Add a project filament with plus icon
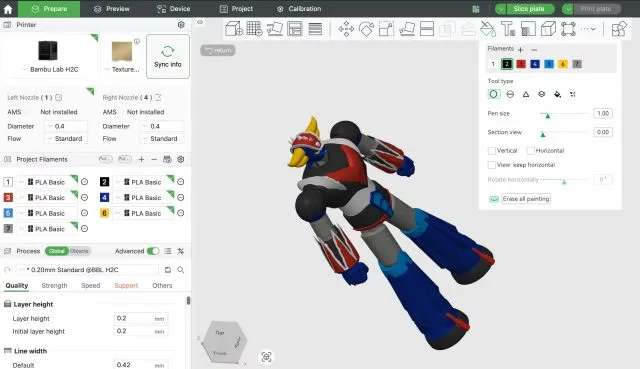Image resolution: width=640 pixels, height=369 pixels. (x=141, y=160)
